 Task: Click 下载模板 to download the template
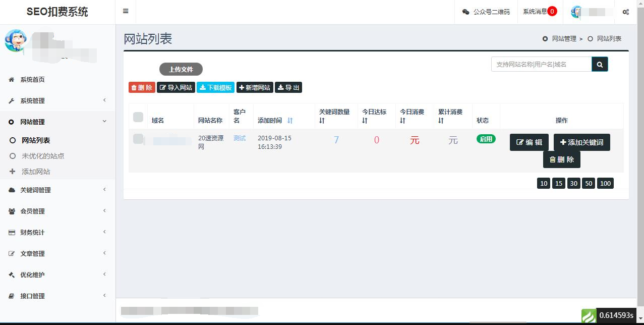215,87
